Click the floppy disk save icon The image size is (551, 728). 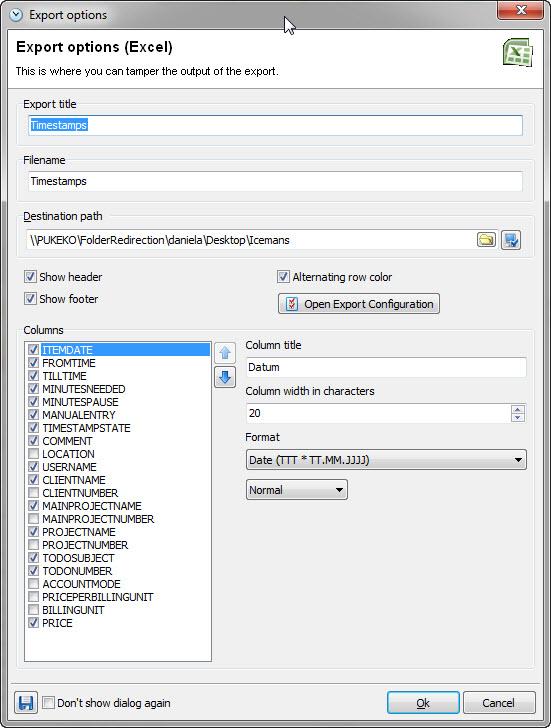click(26, 702)
